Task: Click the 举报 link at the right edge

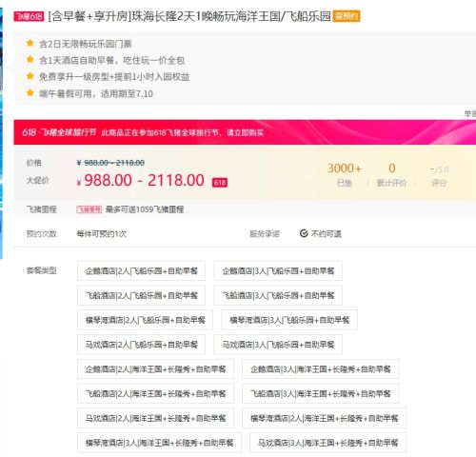Action: coord(470,113)
